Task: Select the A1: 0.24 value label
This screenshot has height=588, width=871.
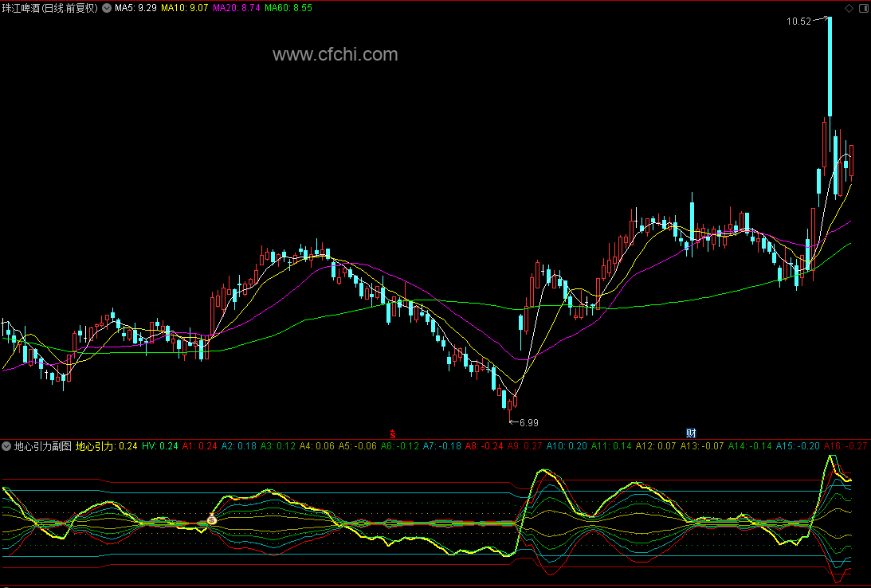Action: point(199,446)
